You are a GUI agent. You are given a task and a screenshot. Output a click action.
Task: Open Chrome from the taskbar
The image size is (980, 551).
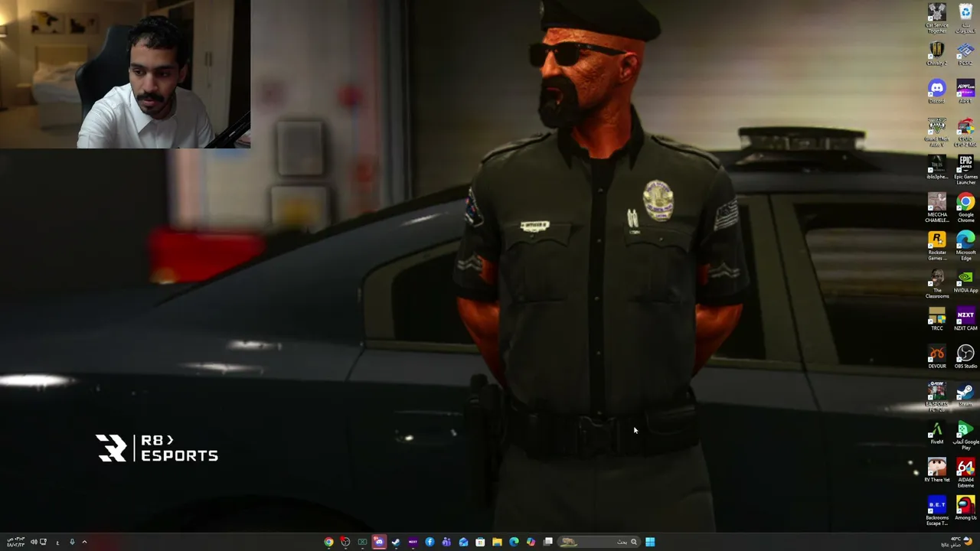click(328, 542)
